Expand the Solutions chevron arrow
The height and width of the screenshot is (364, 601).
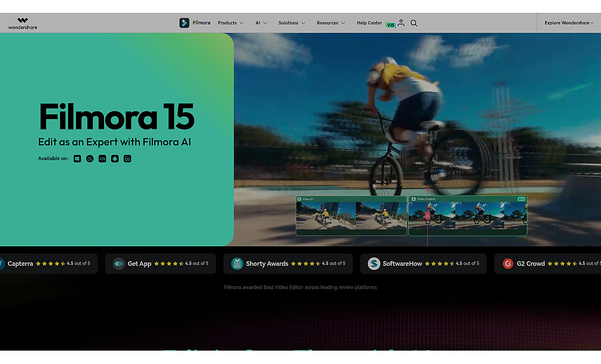point(303,23)
